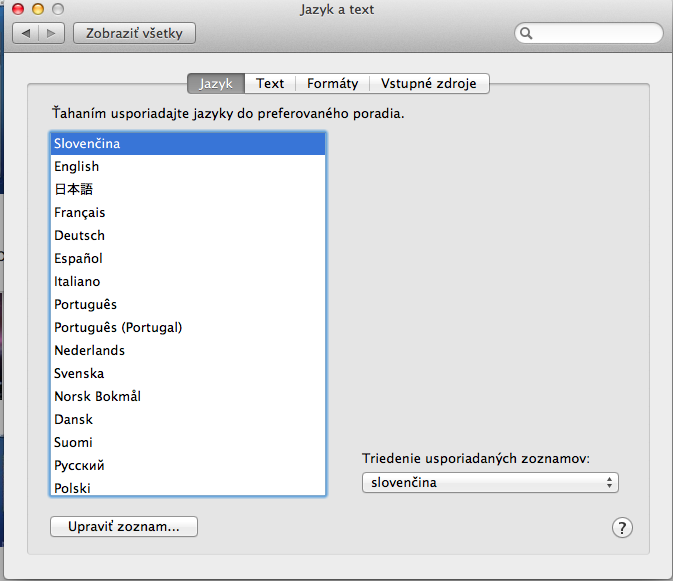Select Italiano in the language list
This screenshot has height=581, width=673.
point(188,281)
